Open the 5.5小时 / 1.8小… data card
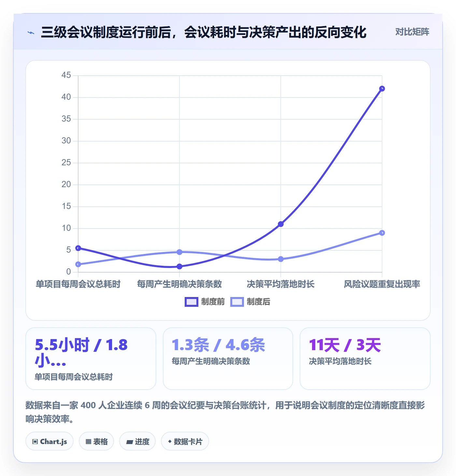Image resolution: width=456 pixels, height=476 pixels. pyautogui.click(x=91, y=359)
